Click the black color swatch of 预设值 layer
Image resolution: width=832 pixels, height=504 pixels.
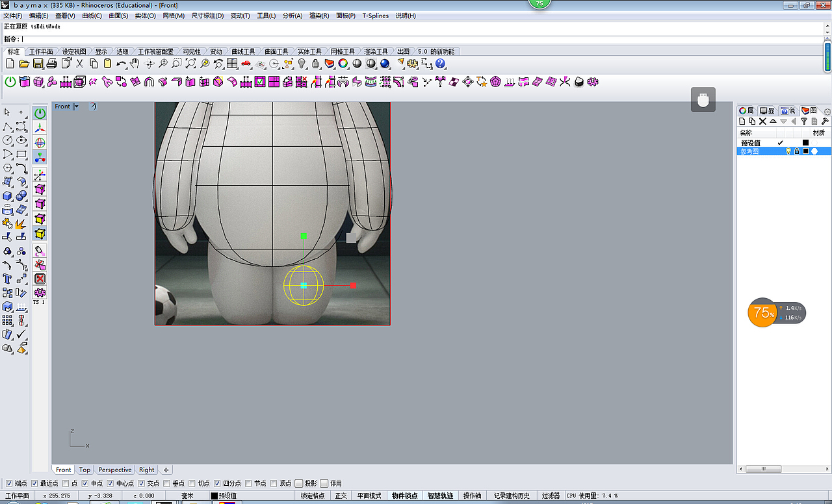pyautogui.click(x=805, y=143)
